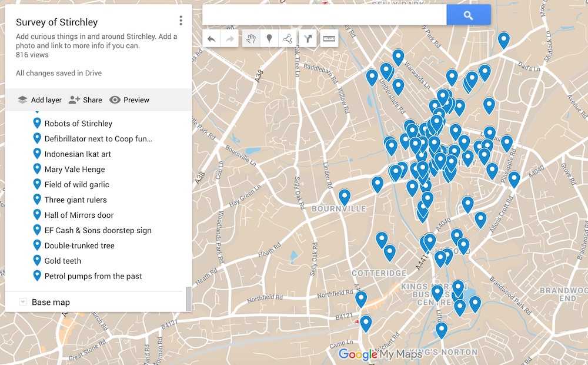This screenshot has height=365, width=588.
Task: Click the Survey of Stirchley map title
Action: pyautogui.click(x=57, y=22)
